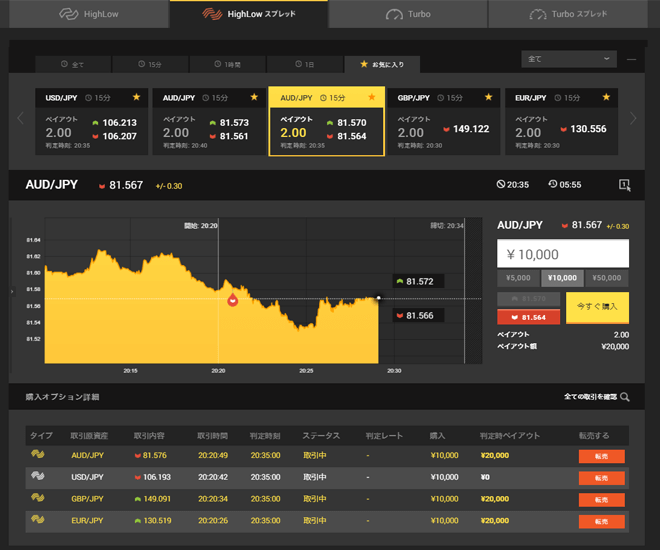Open the Turbo tab
This screenshot has height=550, width=660.
(408, 14)
